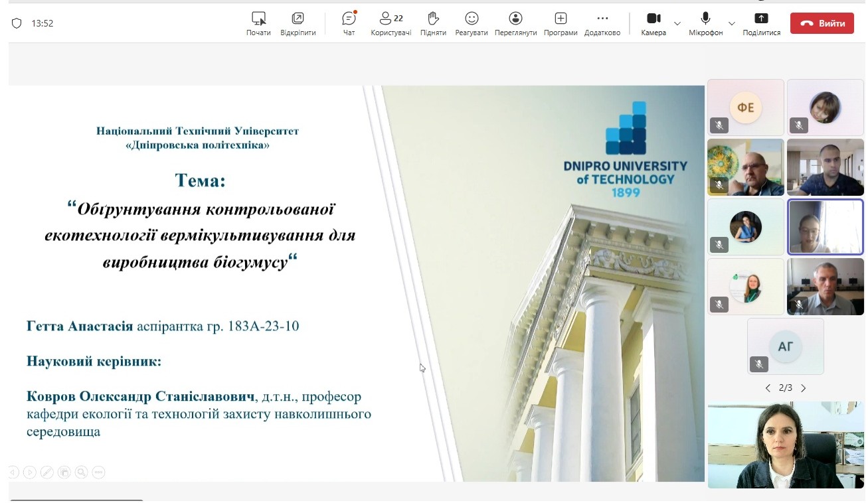Open the Програми (Apps) panel

click(x=561, y=23)
